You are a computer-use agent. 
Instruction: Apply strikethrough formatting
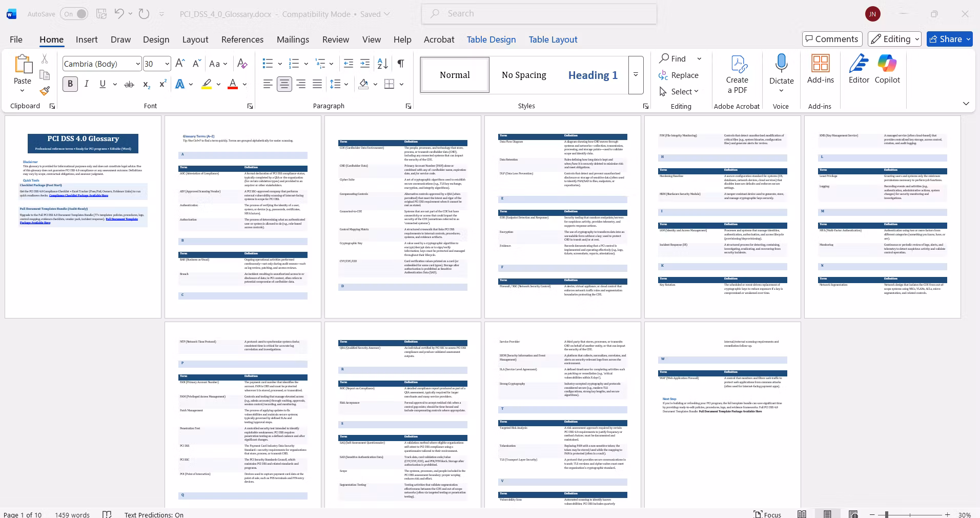point(129,84)
